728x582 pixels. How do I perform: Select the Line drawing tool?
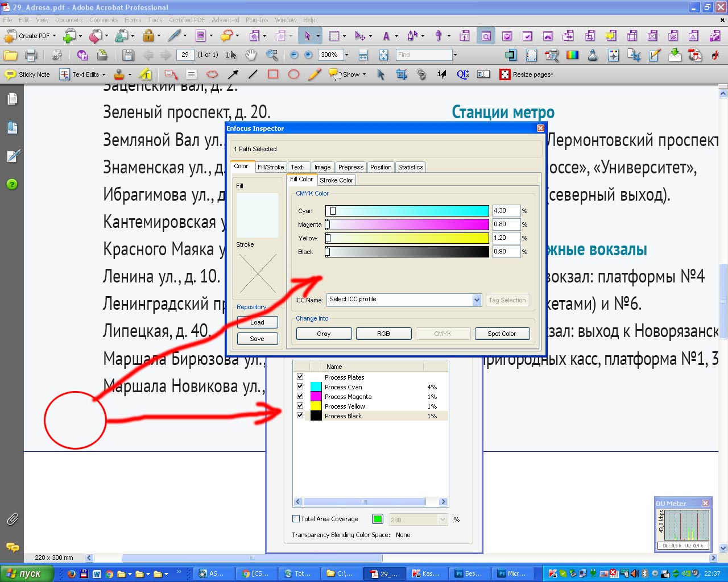253,74
